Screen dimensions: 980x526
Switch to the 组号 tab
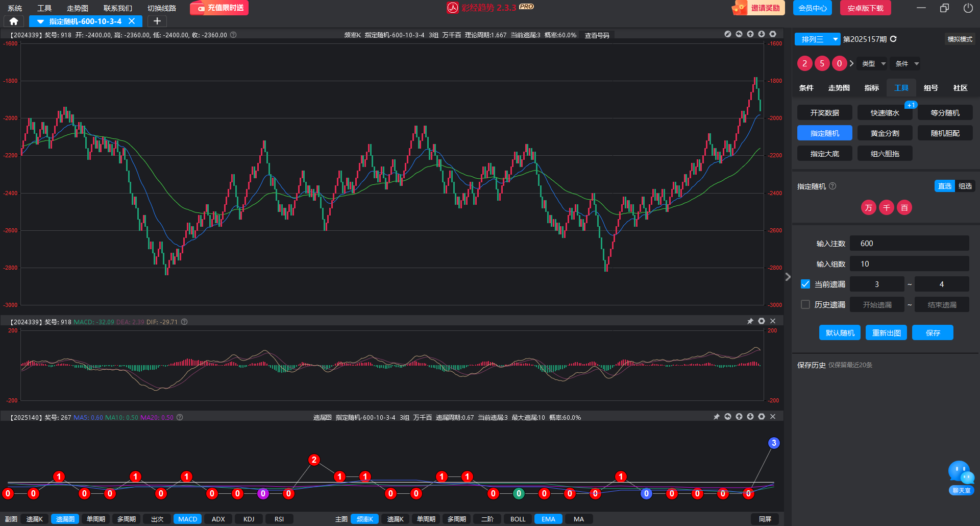(x=931, y=88)
